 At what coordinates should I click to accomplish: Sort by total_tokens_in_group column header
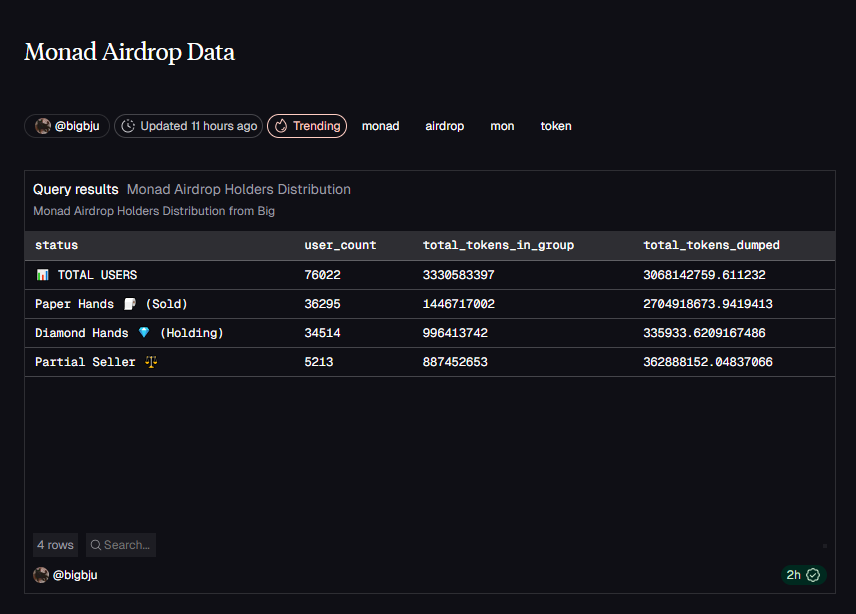pyautogui.click(x=498, y=245)
